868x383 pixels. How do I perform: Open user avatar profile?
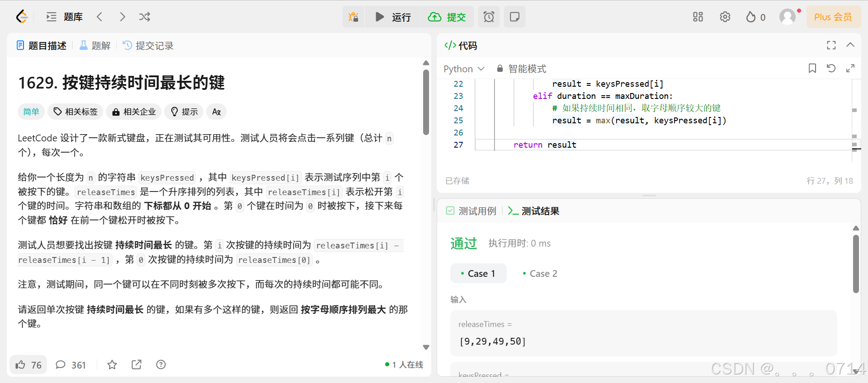coord(788,17)
